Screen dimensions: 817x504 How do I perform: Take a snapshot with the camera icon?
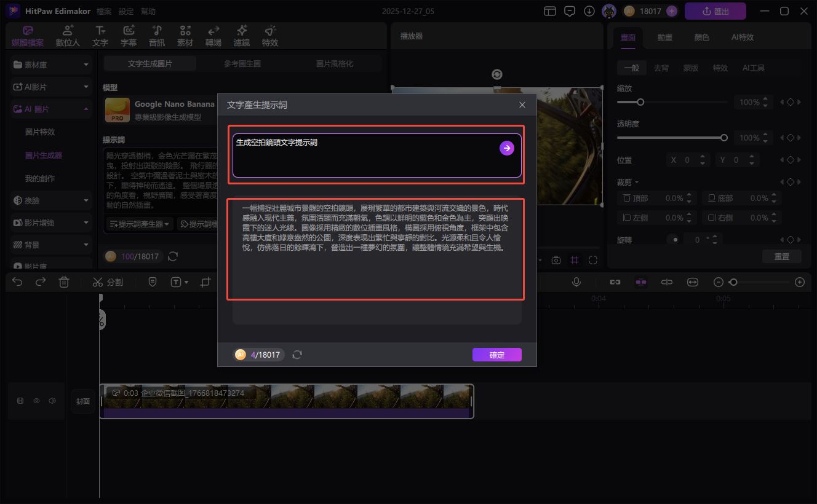(556, 260)
